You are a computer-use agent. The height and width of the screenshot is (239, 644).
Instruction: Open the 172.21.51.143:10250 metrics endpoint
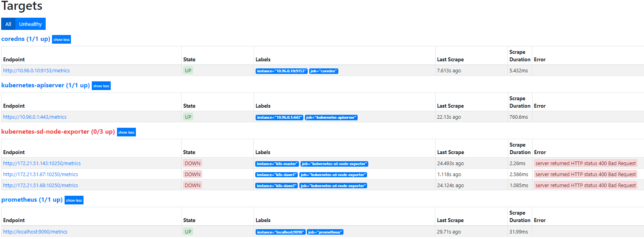42,164
